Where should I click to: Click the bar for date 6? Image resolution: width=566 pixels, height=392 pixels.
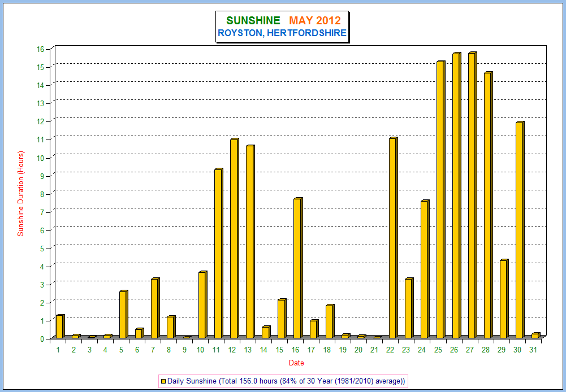pyautogui.click(x=139, y=333)
